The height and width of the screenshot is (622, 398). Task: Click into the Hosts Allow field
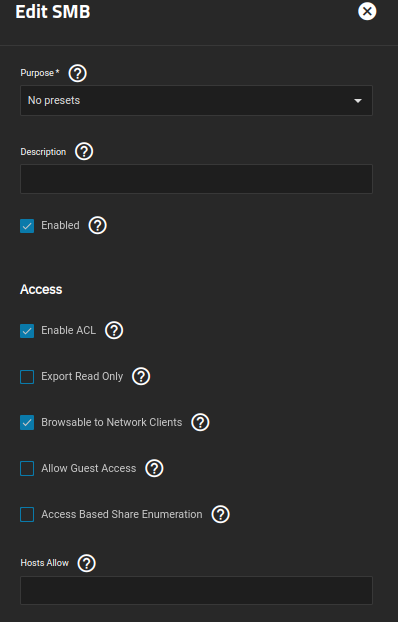[x=196, y=590]
